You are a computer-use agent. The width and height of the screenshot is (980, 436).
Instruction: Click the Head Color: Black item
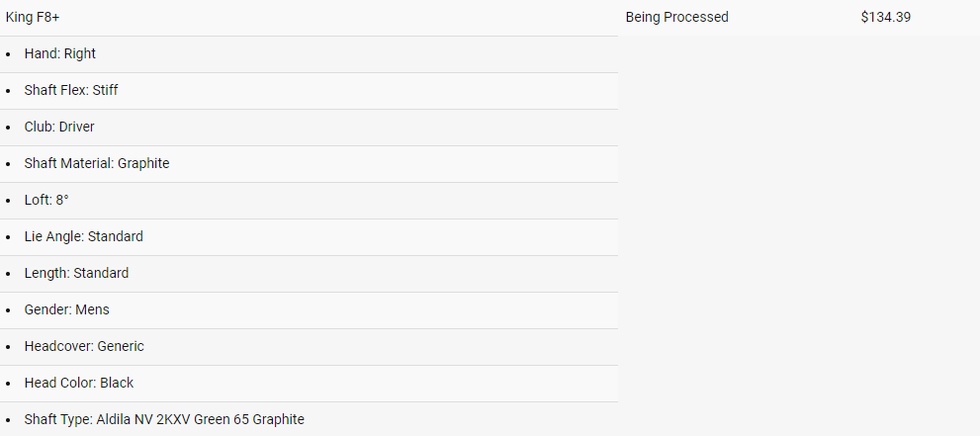click(79, 383)
